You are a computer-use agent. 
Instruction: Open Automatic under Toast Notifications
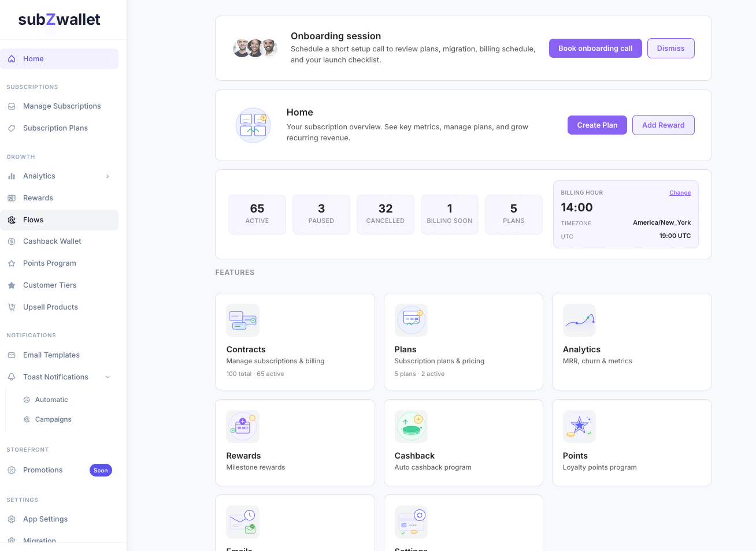tap(51, 400)
